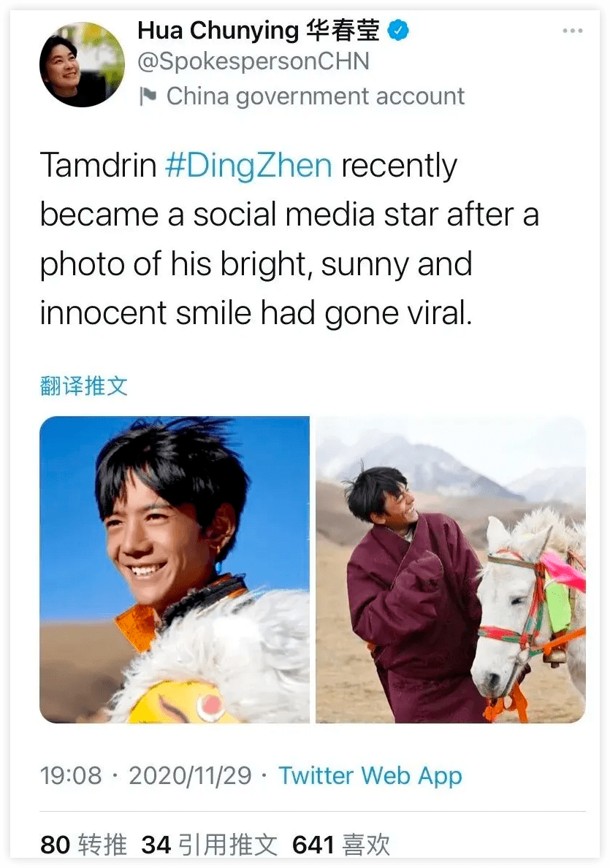Click the 翻译推文 translate tweet link
610x868 pixels.
(x=84, y=386)
